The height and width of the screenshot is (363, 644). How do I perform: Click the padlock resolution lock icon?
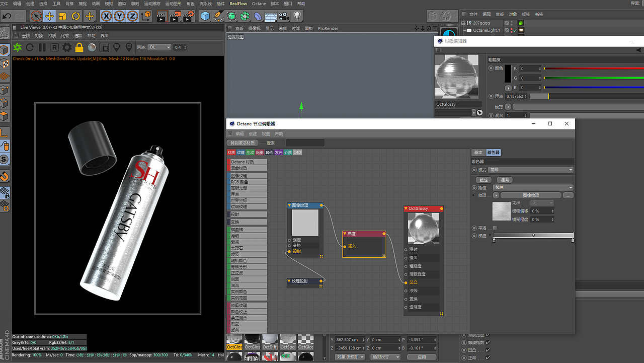point(79,47)
